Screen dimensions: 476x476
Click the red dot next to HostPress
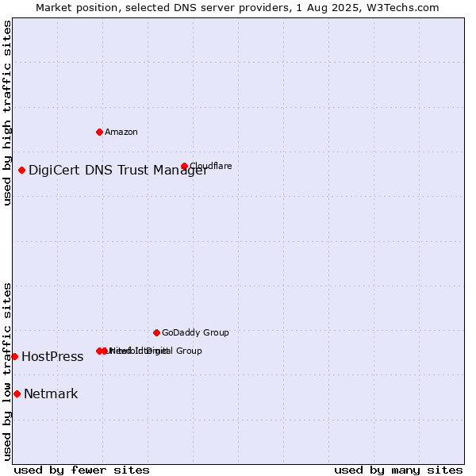coord(14,357)
